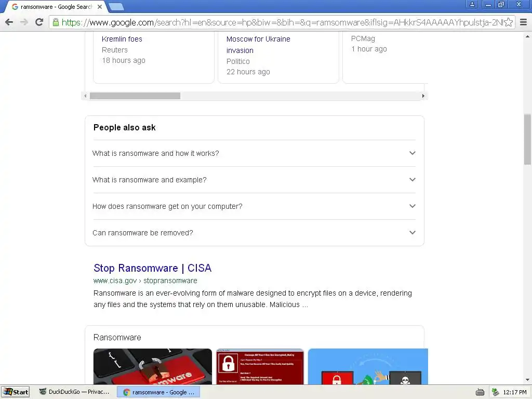Expand 'Can ransomware be removed?' question
This screenshot has height=399, width=532.
pos(254,233)
